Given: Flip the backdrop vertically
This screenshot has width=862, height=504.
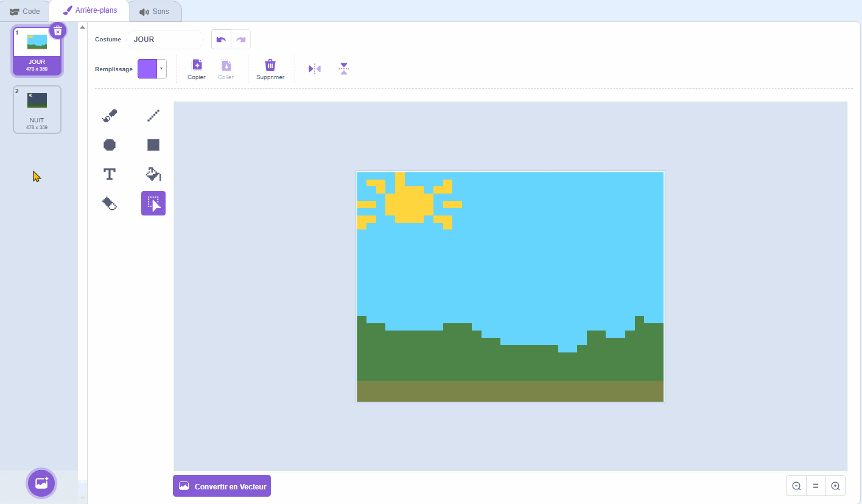Looking at the screenshot, I should 344,68.
